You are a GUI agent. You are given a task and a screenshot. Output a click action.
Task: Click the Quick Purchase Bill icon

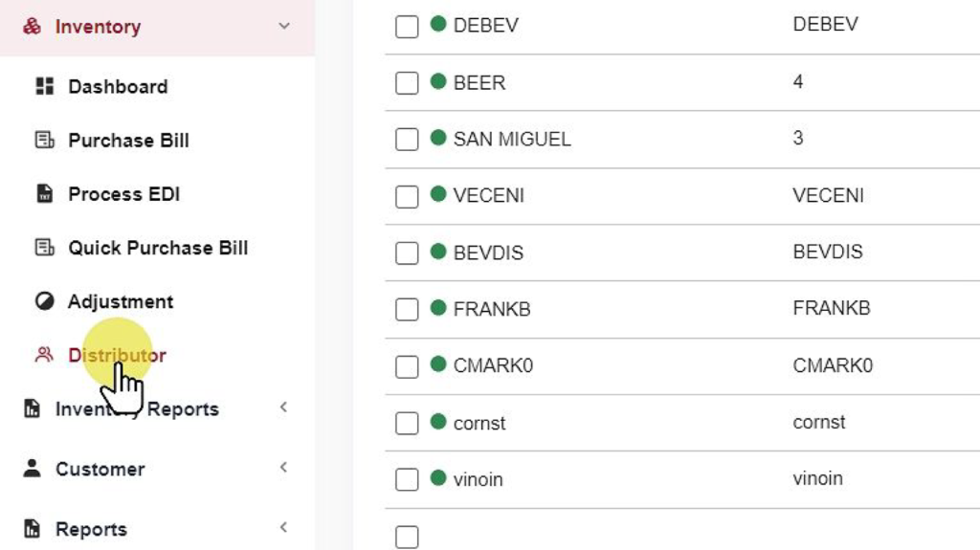(44, 248)
